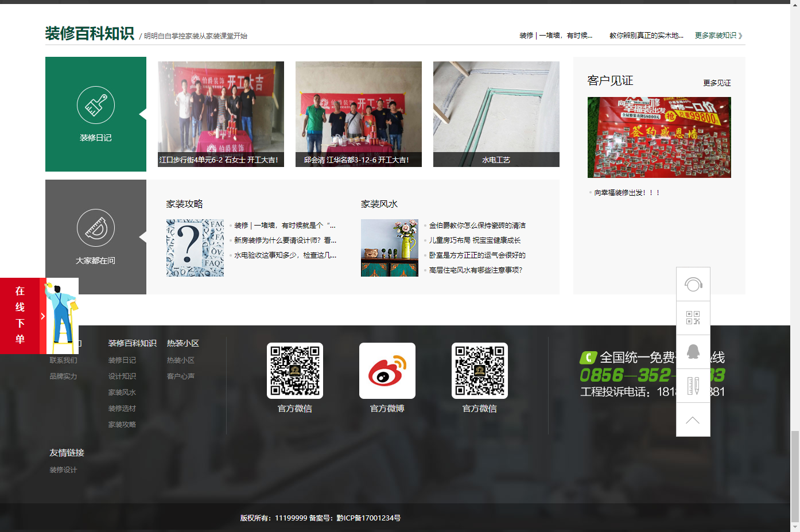Click the painter cartoon beside 在线下单

coord(62,316)
